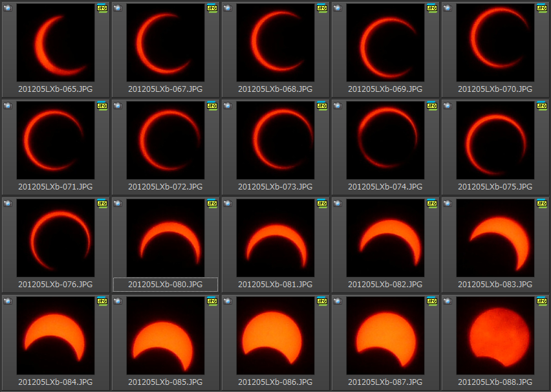
Task: Click the camera icon on 201205LXb-068.JPG
Action: click(228, 8)
